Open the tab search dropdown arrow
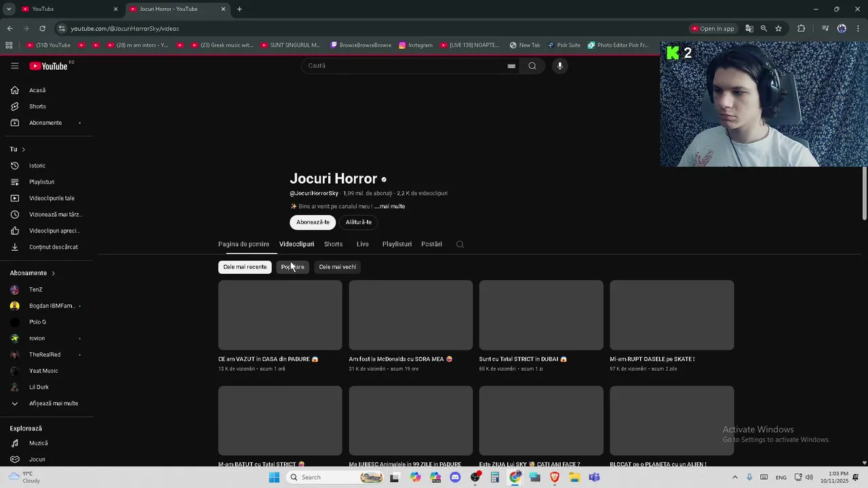 (9, 9)
